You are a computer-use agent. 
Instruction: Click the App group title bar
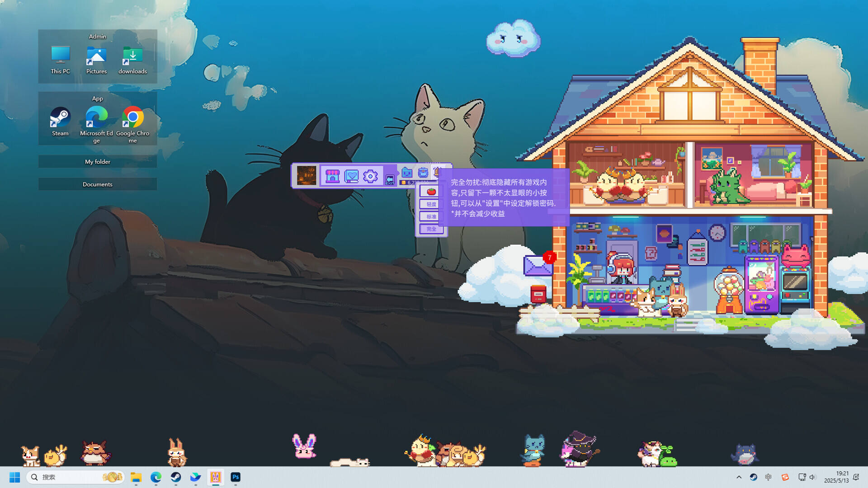click(98, 99)
